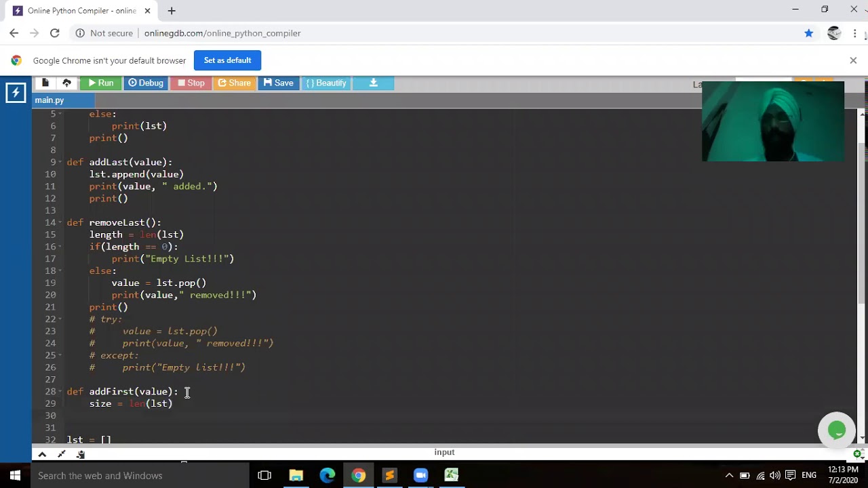Screen dimensions: 868x488
Task: Beautify the code formatting
Action: click(x=326, y=83)
